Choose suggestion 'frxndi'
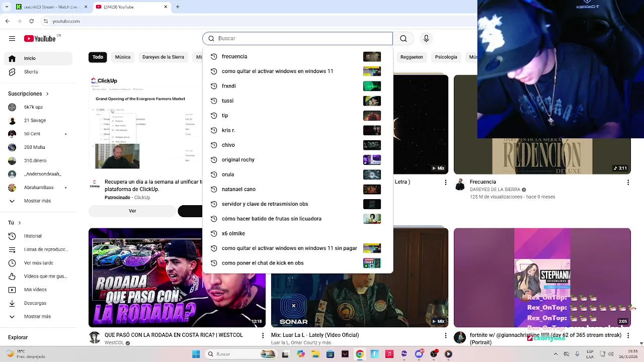This screenshot has height=362, width=644. 297,86
